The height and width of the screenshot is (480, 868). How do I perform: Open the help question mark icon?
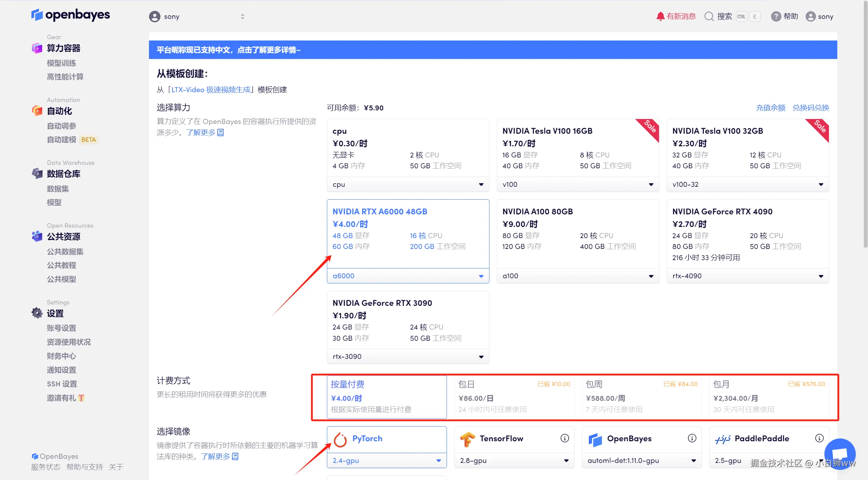click(x=776, y=16)
